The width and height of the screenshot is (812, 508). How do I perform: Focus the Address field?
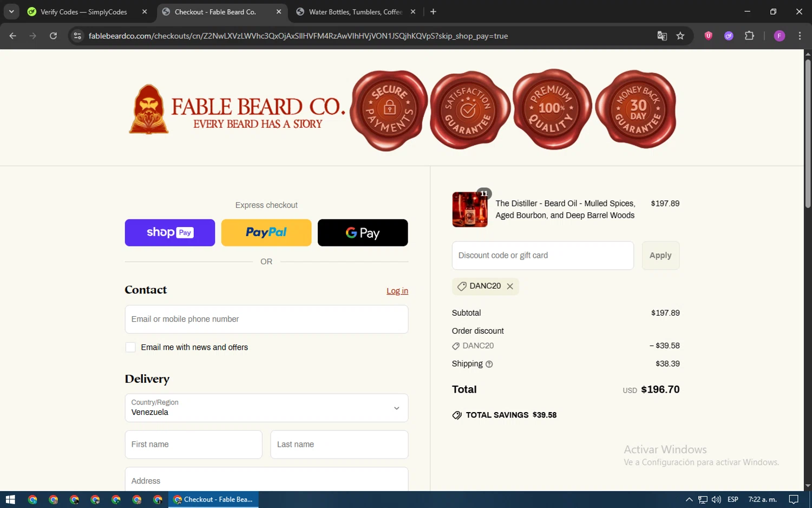pyautogui.click(x=266, y=480)
